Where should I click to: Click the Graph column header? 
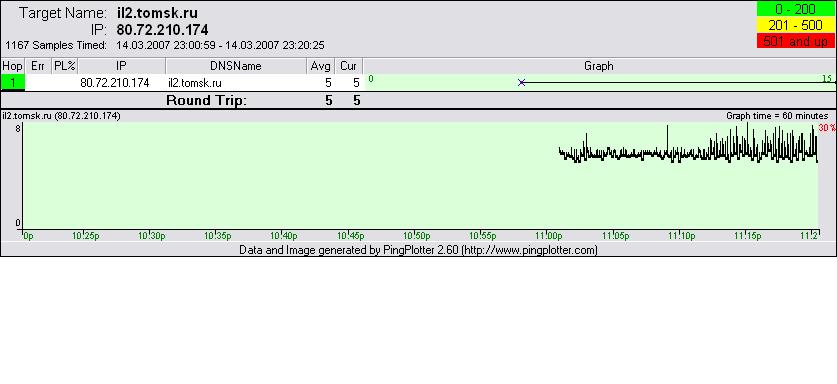coord(599,66)
